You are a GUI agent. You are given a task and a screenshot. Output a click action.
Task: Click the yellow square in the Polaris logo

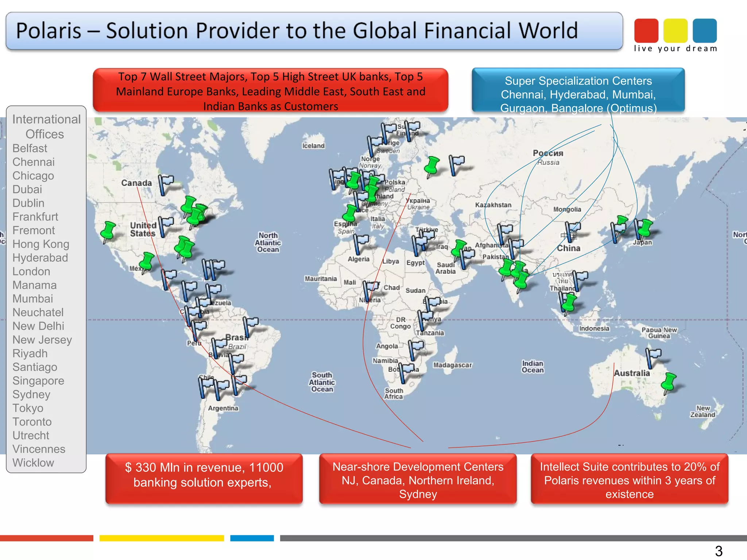676,31
